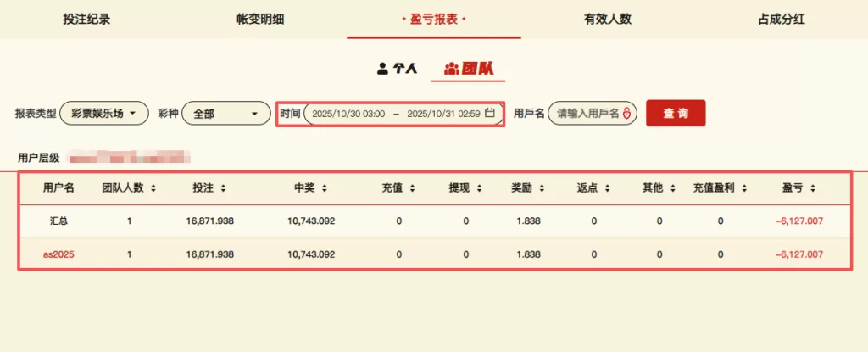868x352 pixels.
Task: Switch to the 帐变明细 tab
Action: [x=260, y=19]
